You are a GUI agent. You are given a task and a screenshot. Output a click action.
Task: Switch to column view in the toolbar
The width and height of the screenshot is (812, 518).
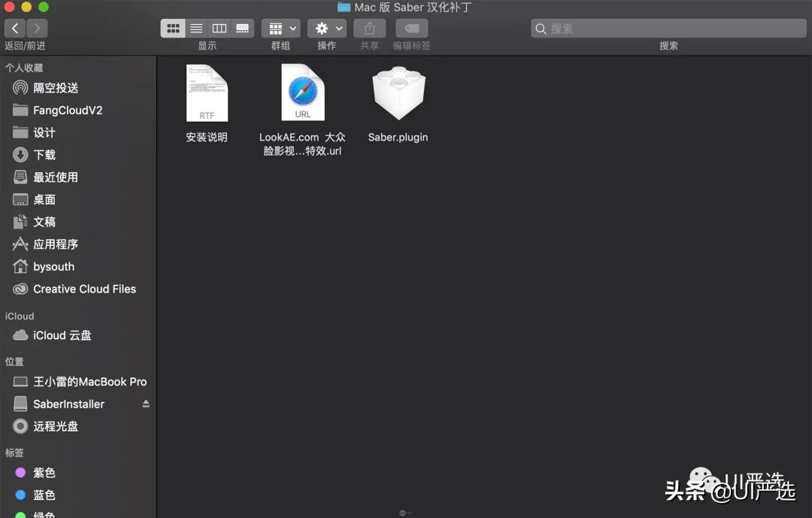[219, 28]
